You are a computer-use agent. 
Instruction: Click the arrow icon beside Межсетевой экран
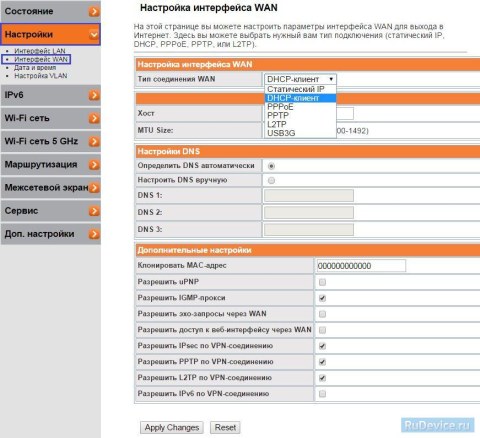coord(94,188)
